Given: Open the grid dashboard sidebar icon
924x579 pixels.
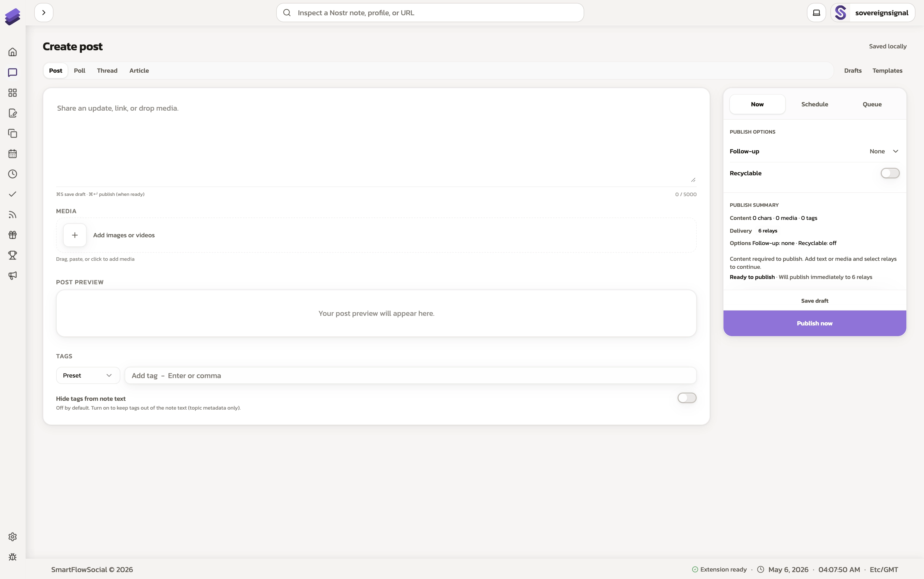Looking at the screenshot, I should point(13,93).
